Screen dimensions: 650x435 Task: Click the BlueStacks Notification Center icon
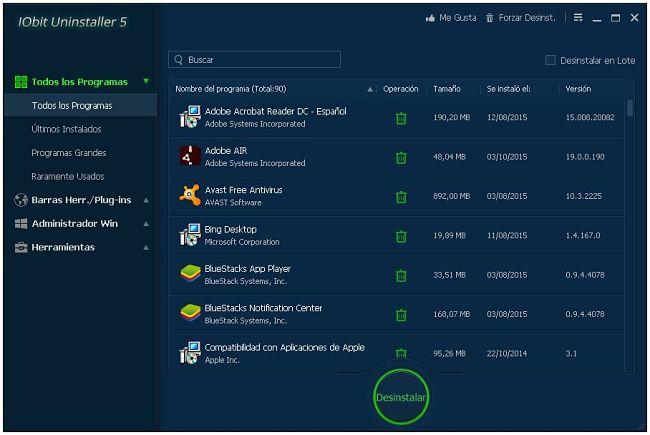[190, 313]
